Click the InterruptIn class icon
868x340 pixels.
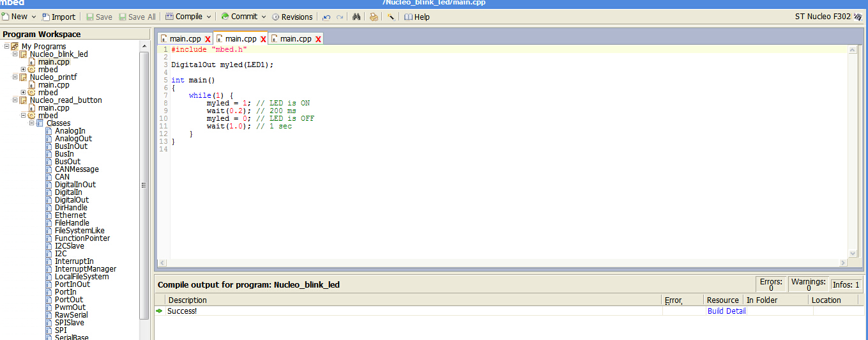click(49, 261)
